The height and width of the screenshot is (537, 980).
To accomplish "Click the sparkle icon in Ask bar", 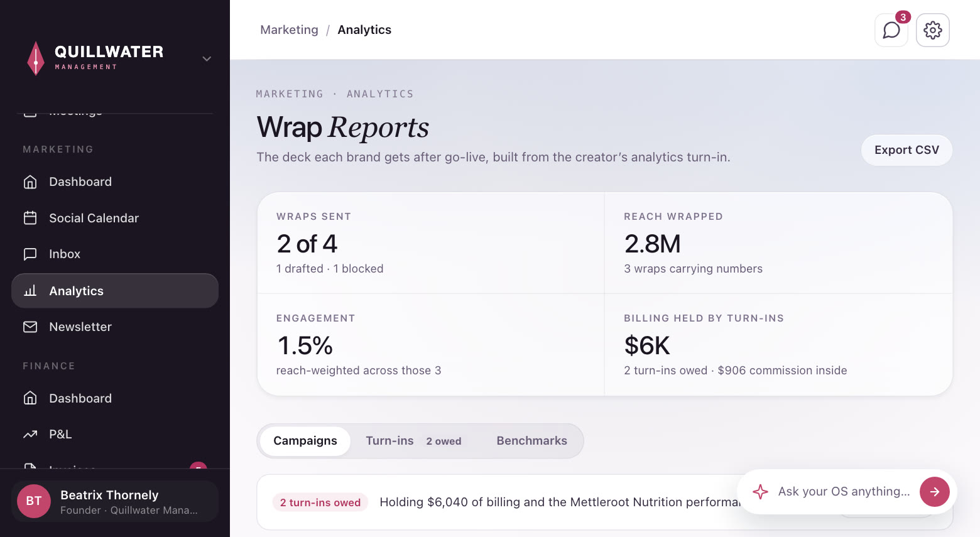I will [760, 492].
